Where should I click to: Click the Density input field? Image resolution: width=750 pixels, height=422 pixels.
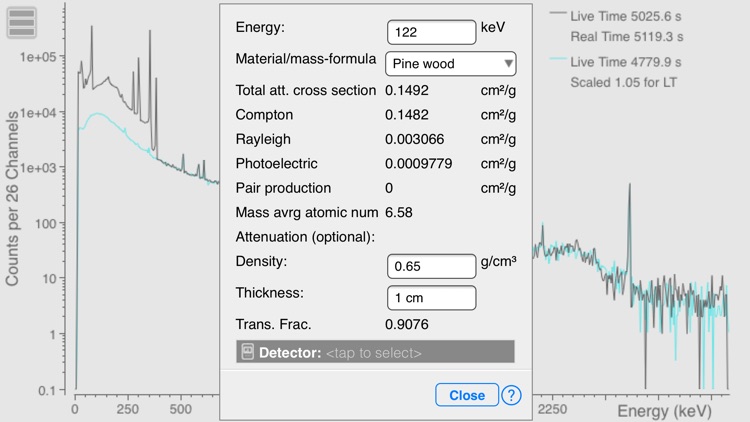[x=431, y=266]
